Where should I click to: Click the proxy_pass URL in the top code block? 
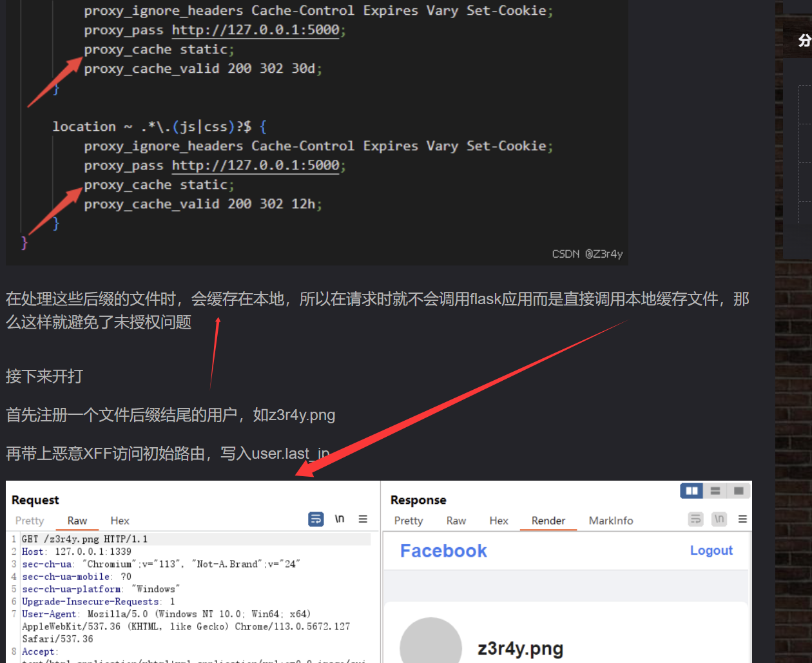255,30
